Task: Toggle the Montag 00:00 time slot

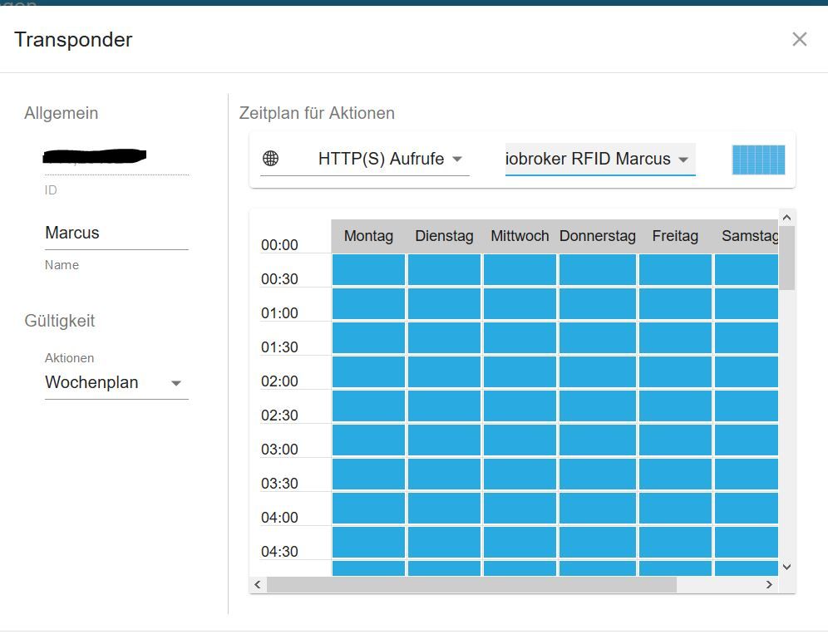Action: click(368, 269)
